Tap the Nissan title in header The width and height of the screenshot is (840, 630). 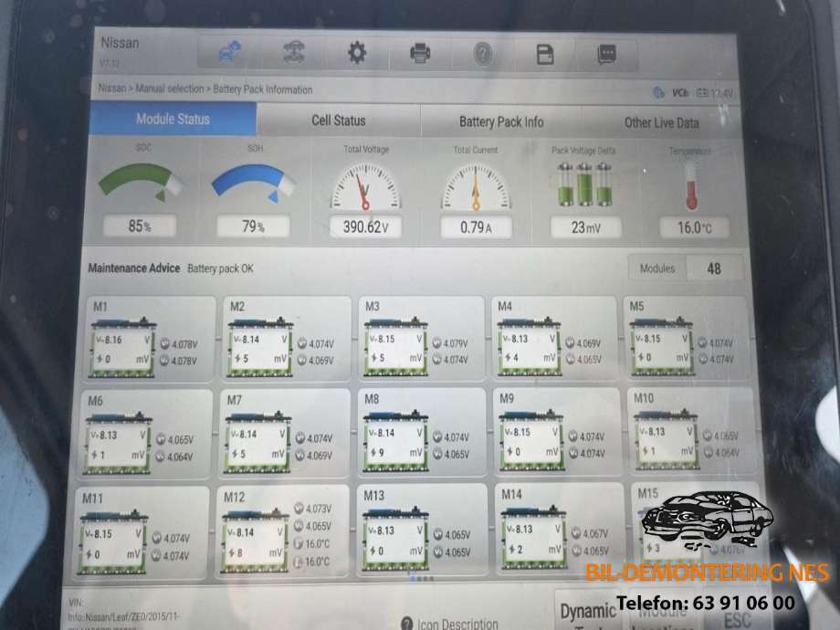(120, 43)
